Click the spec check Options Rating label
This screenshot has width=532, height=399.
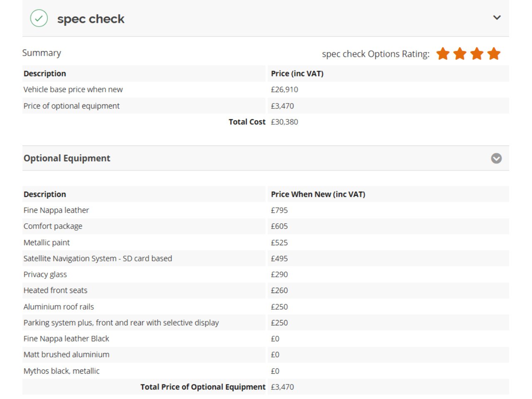point(375,54)
